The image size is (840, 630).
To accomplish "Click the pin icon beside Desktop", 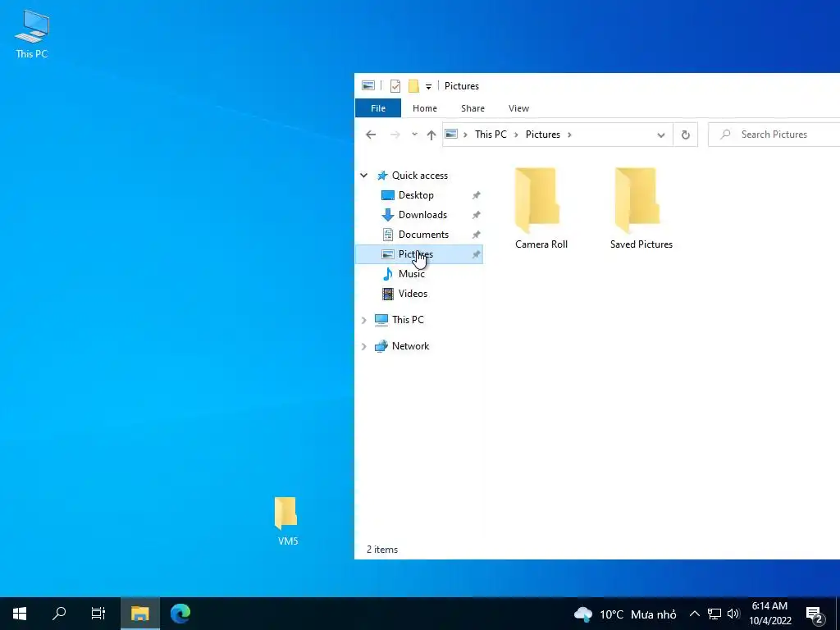I will click(x=476, y=195).
